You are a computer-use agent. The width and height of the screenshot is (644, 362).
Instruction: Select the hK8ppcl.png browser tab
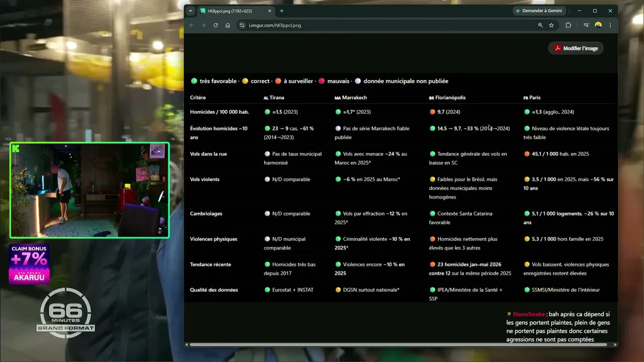point(235,11)
